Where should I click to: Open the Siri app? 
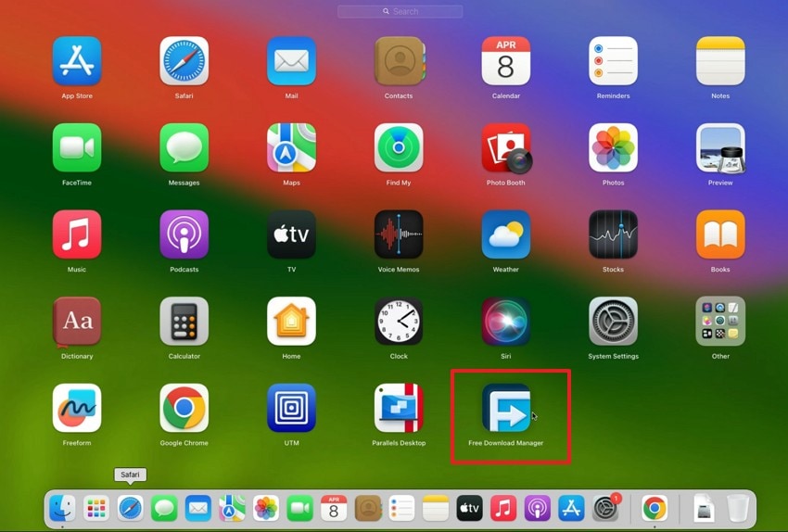coord(505,322)
